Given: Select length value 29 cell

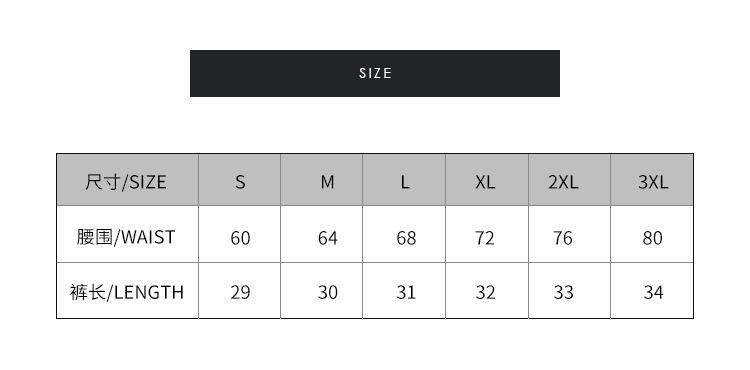Looking at the screenshot, I should coord(239,291).
